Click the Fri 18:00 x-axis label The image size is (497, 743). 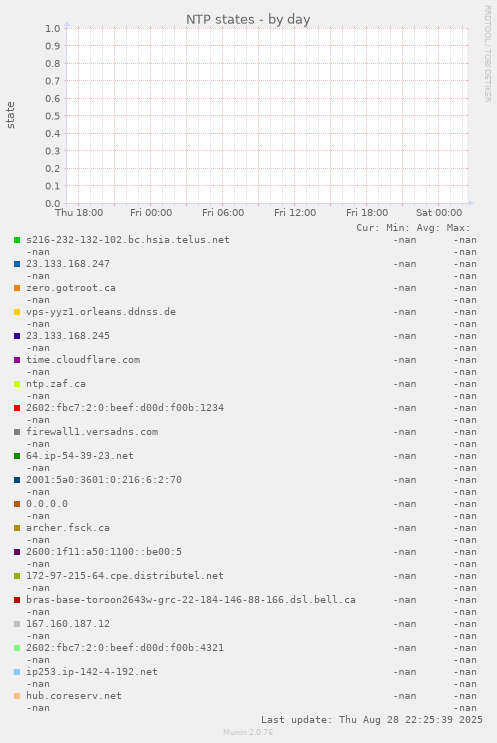(x=367, y=213)
